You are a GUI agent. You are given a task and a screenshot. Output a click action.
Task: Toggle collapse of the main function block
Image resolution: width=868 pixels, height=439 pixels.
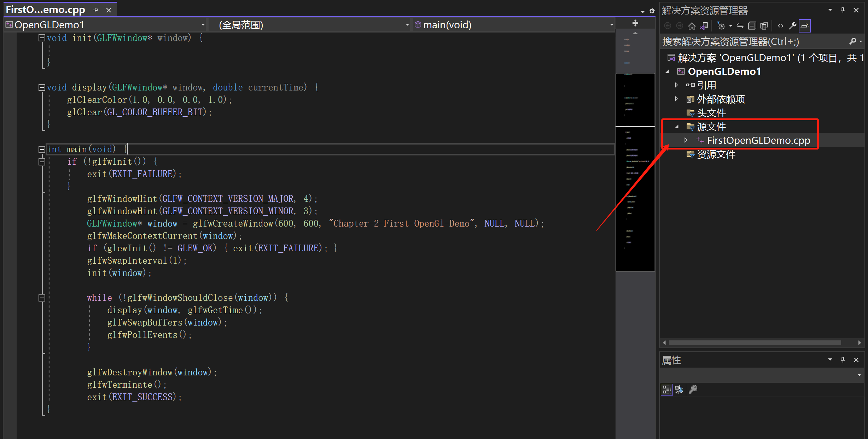tap(42, 149)
